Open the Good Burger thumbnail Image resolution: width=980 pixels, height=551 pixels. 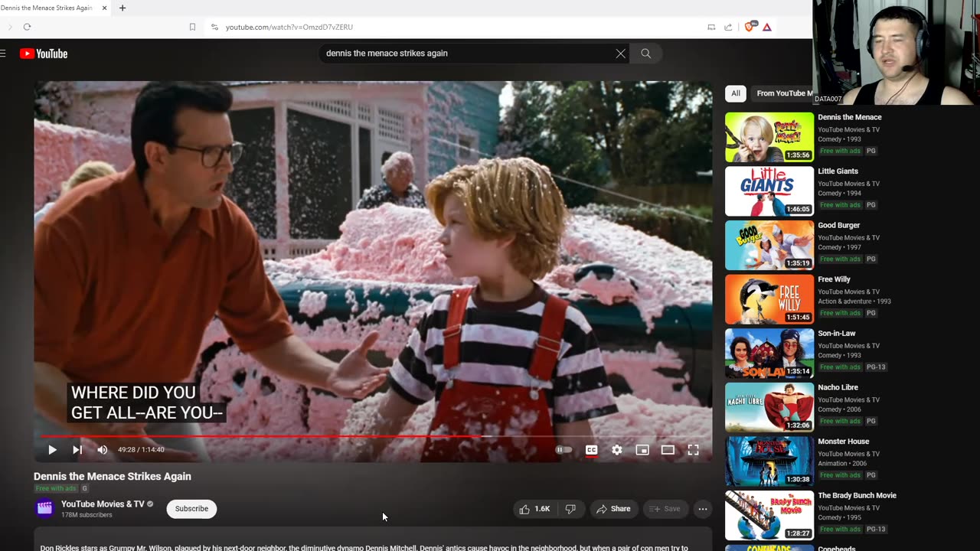[x=769, y=246]
